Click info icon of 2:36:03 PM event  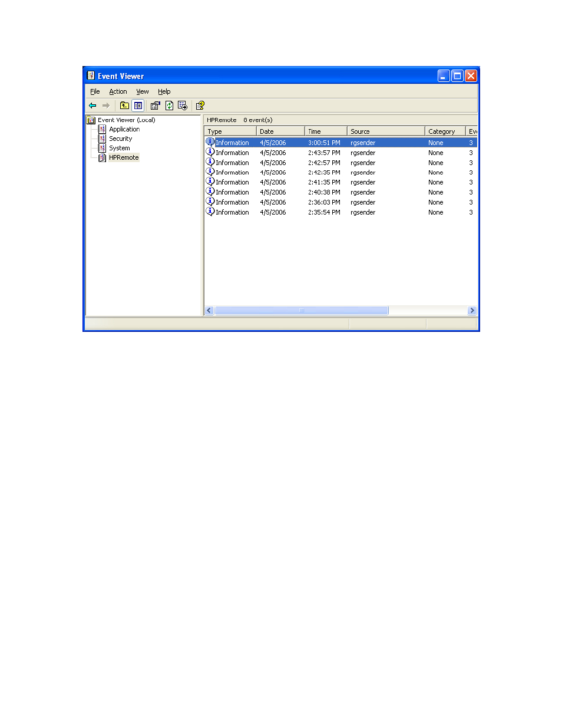click(210, 202)
